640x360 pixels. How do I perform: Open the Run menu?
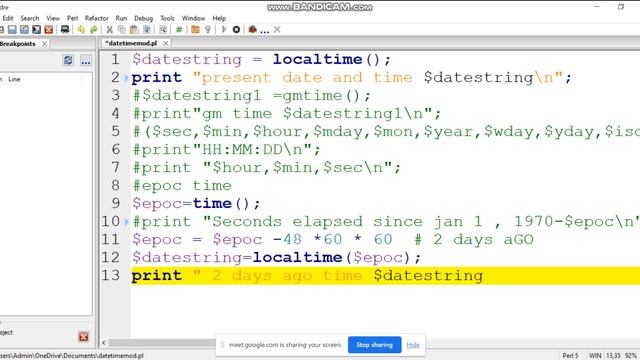click(x=121, y=18)
